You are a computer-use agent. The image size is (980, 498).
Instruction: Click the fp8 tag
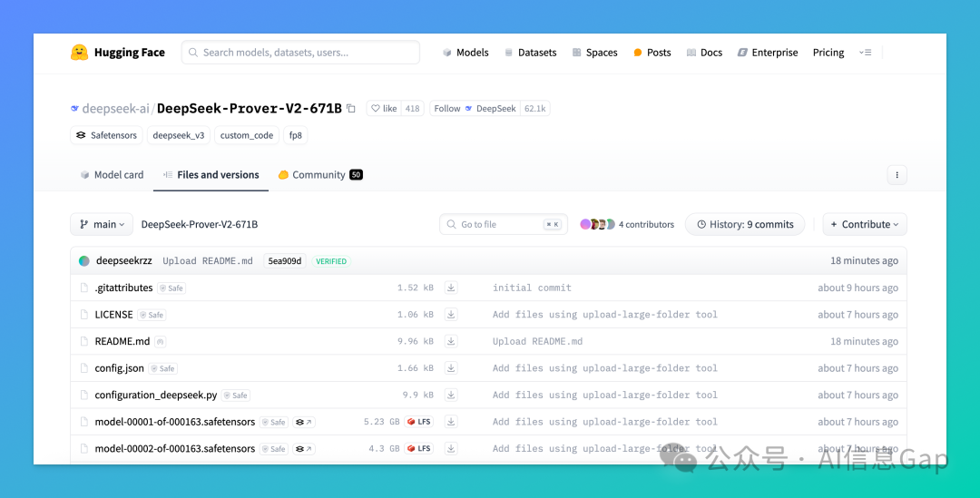pos(296,135)
